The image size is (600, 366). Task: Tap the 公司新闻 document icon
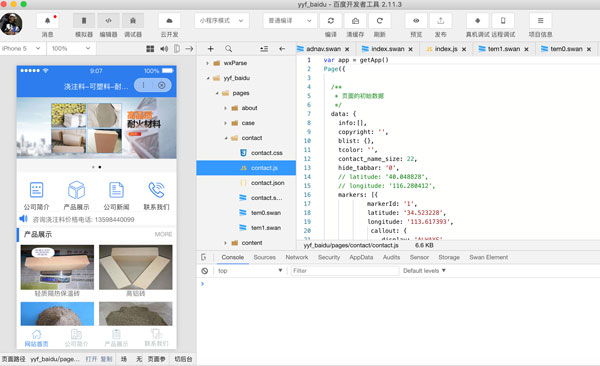116,190
